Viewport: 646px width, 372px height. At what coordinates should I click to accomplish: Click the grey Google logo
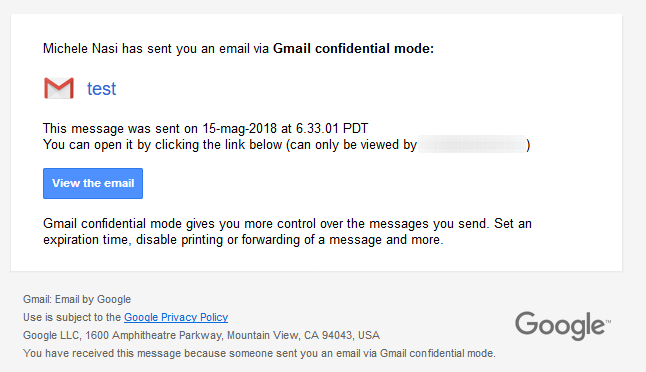560,325
